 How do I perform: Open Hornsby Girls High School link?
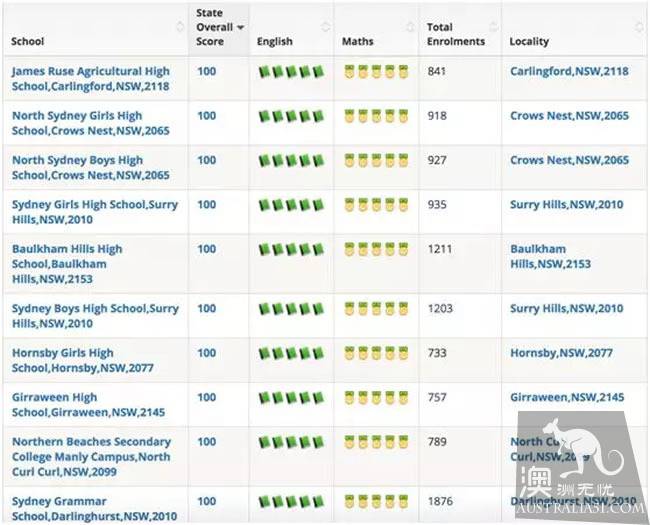coord(83,360)
